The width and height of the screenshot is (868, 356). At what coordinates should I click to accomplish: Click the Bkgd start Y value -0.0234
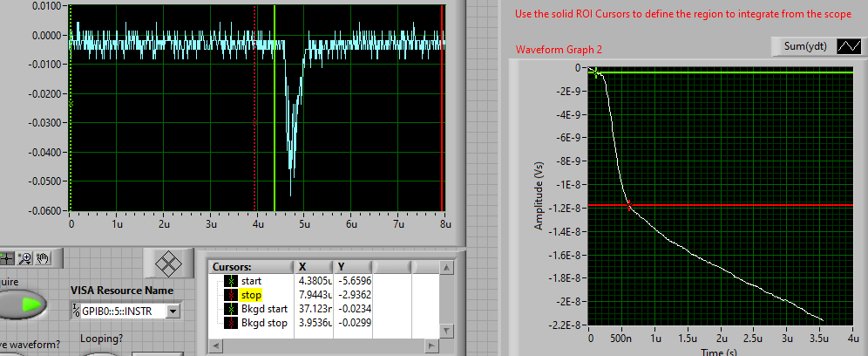[x=355, y=309]
